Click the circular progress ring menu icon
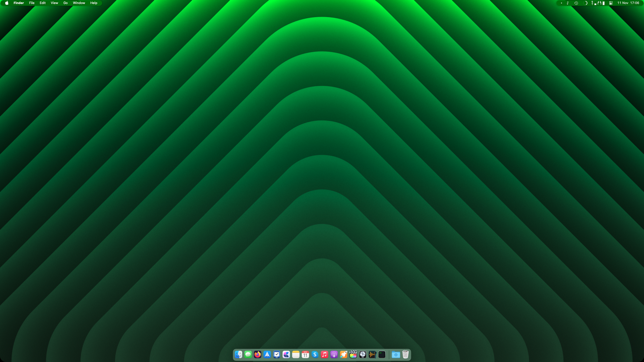The image size is (644, 362). (585, 3)
